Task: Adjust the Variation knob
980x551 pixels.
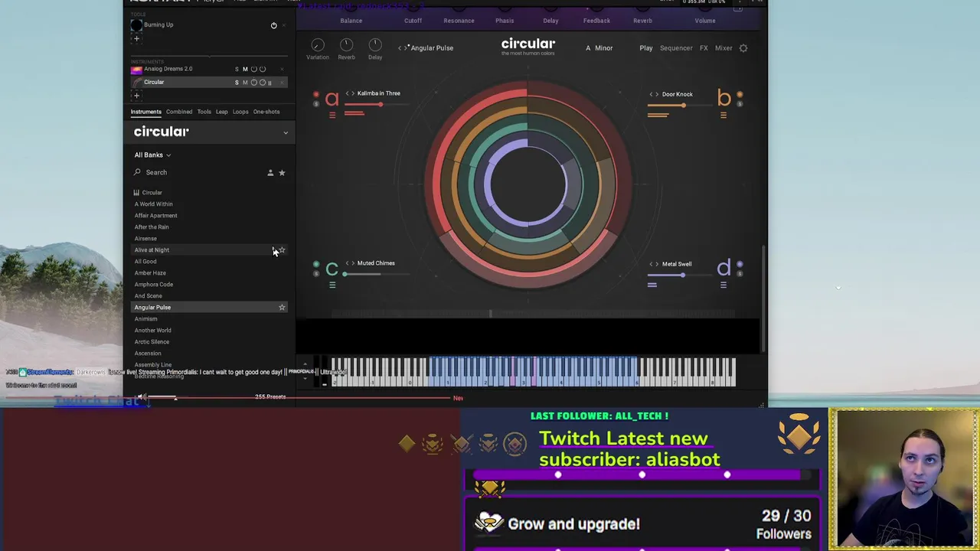Action: point(318,45)
